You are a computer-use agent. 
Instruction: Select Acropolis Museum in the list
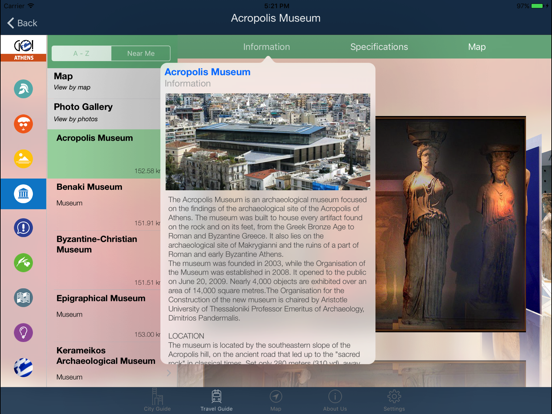click(104, 154)
